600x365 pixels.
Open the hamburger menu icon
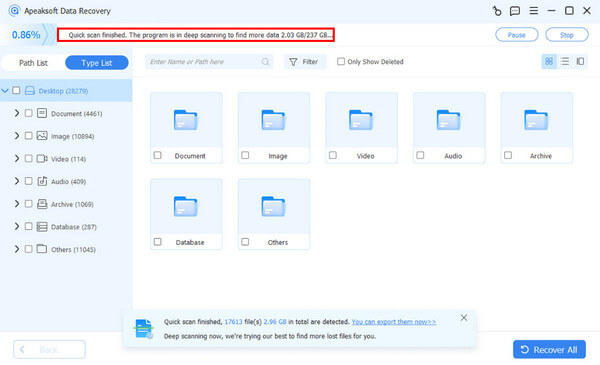coord(533,11)
